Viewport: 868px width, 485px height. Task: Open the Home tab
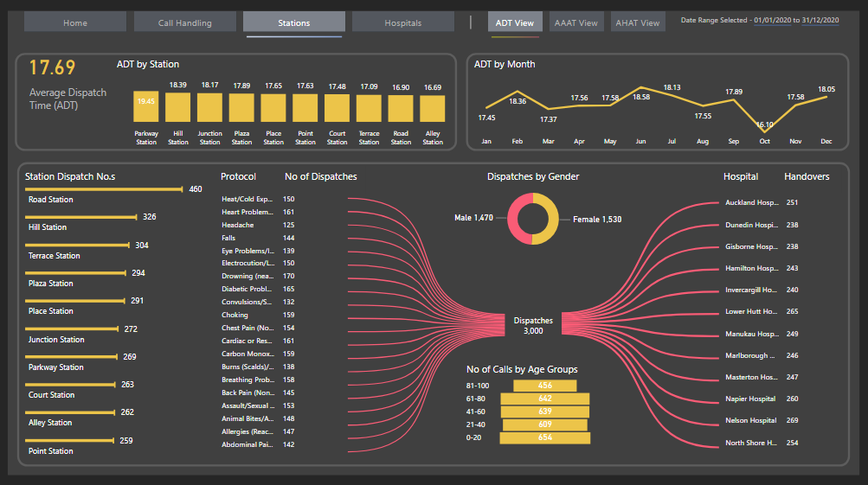point(75,22)
